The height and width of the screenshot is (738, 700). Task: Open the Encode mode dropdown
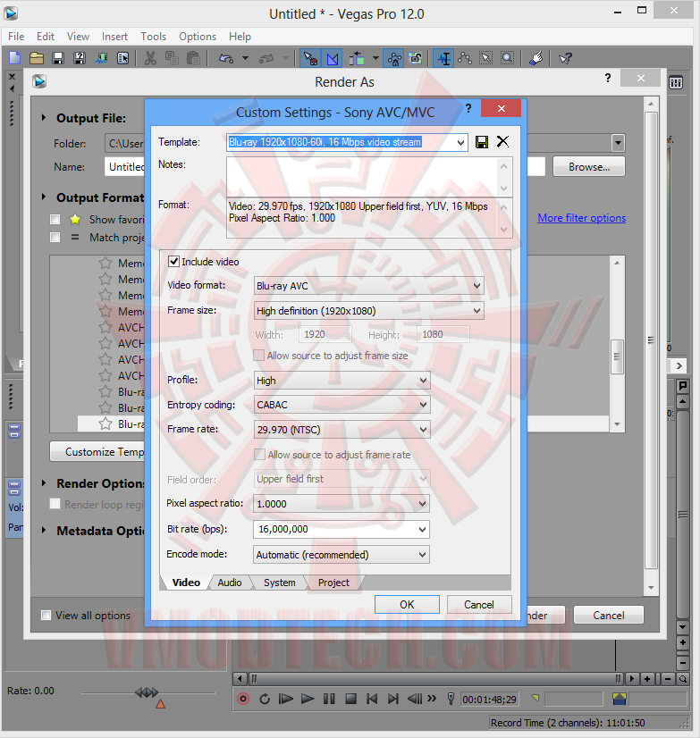point(423,555)
